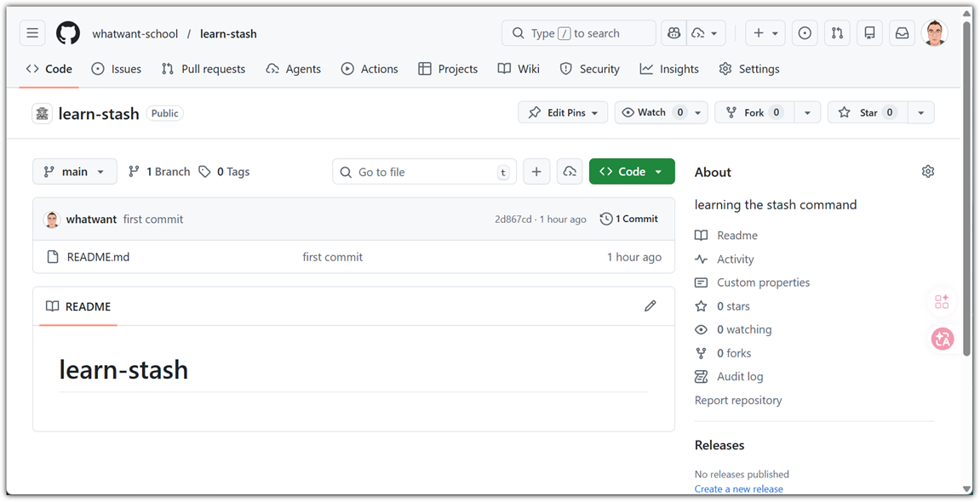Click the cloud agent icon beside Code button
The width and height of the screenshot is (980, 502).
[x=570, y=172]
